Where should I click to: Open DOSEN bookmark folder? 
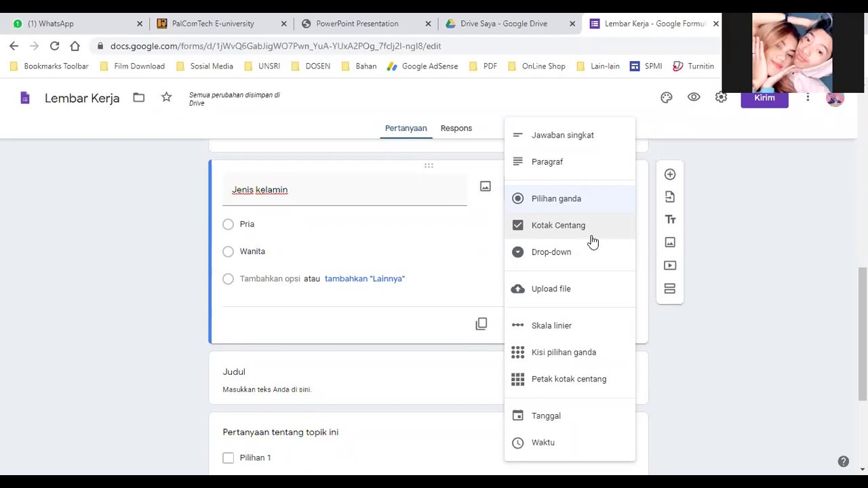311,66
